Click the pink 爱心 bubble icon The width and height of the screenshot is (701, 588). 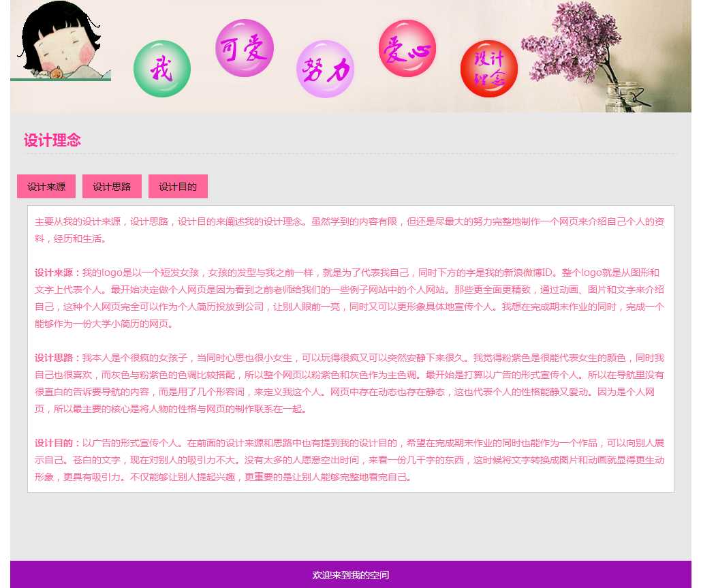tap(407, 49)
